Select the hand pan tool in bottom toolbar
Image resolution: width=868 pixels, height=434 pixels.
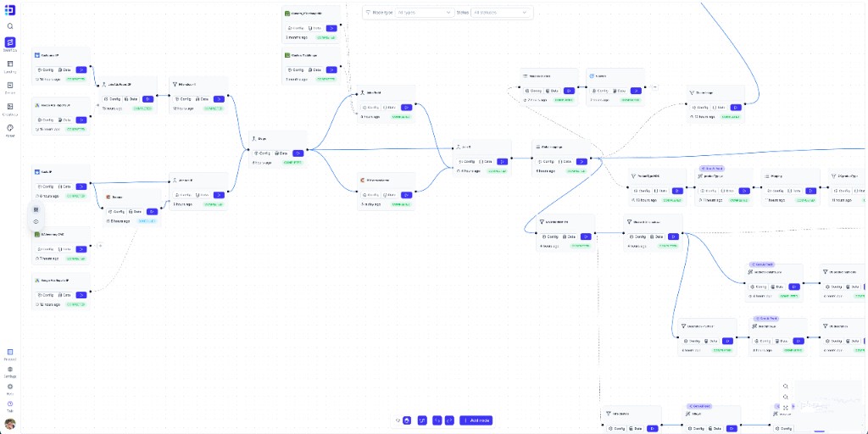click(x=407, y=420)
